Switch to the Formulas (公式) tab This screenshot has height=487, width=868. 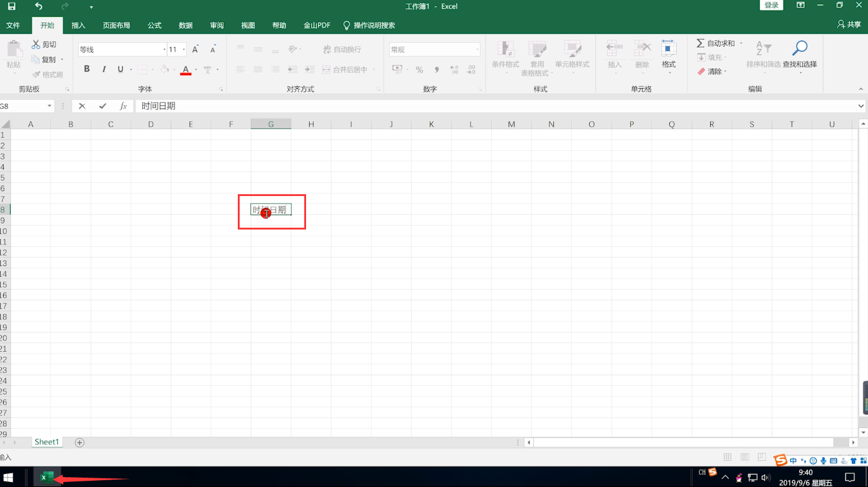155,25
